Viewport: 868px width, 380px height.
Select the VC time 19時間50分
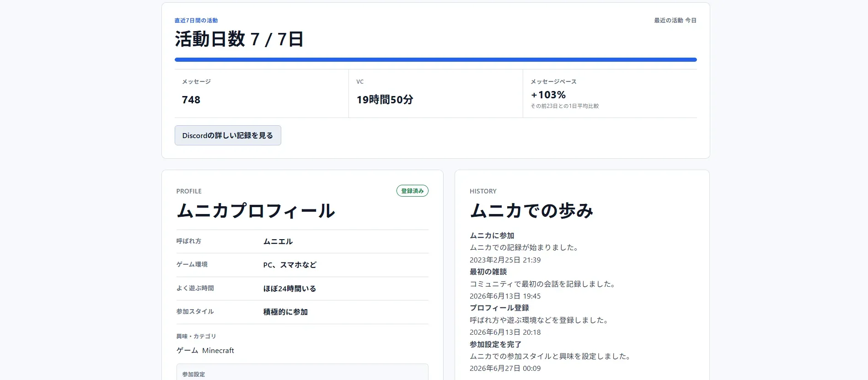pyautogui.click(x=385, y=100)
